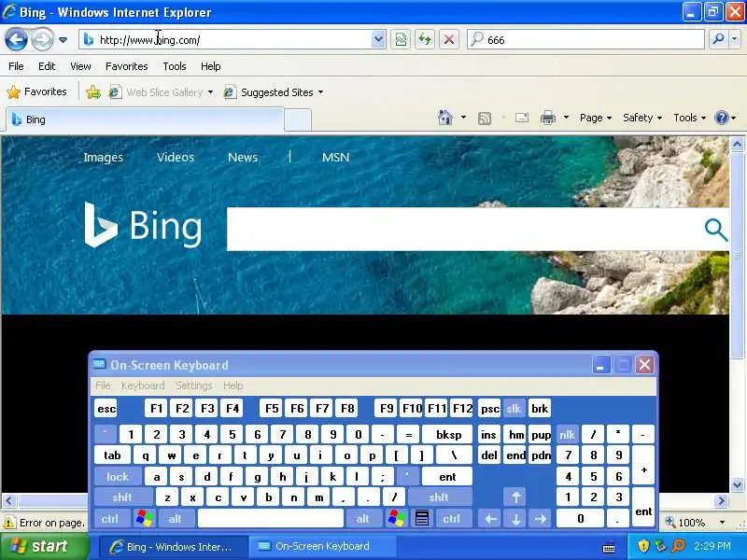The width and height of the screenshot is (747, 560).
Task: Open search provider dropdown arrow
Action: point(735,39)
